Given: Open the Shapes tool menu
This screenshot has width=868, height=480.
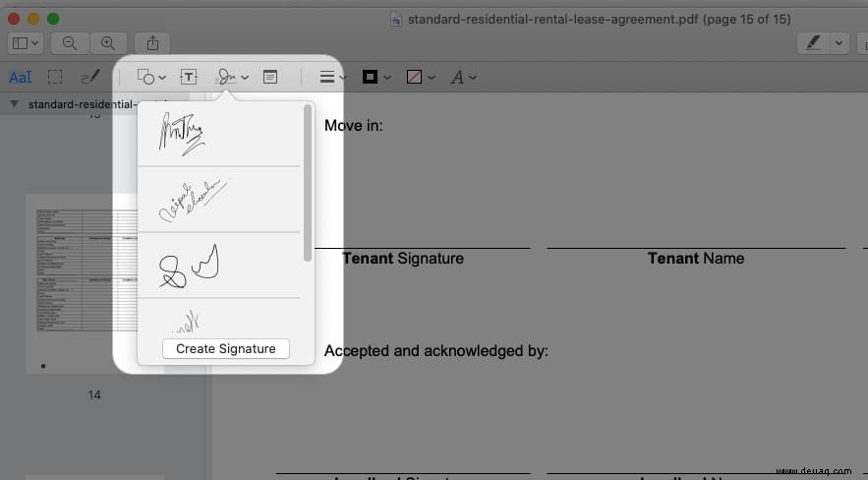Looking at the screenshot, I should [x=151, y=77].
